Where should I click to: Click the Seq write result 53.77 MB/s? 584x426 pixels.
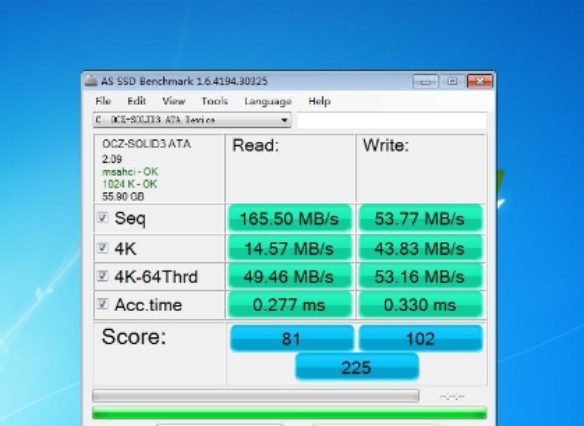[420, 219]
